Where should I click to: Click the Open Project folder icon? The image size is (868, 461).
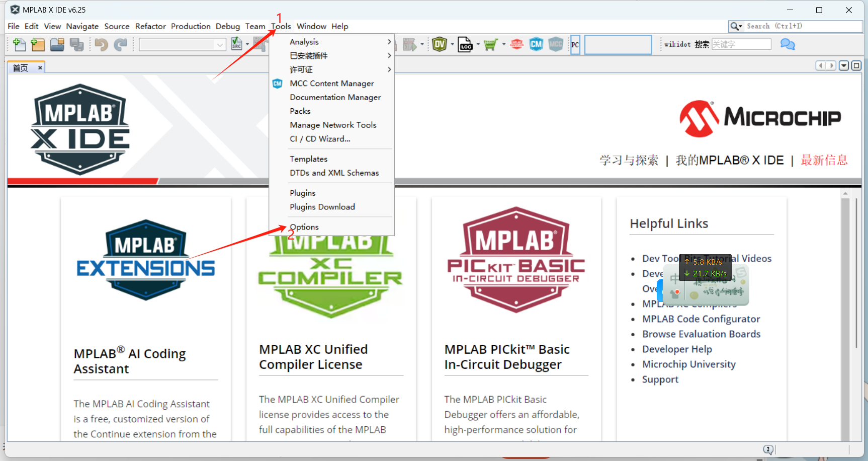click(57, 45)
